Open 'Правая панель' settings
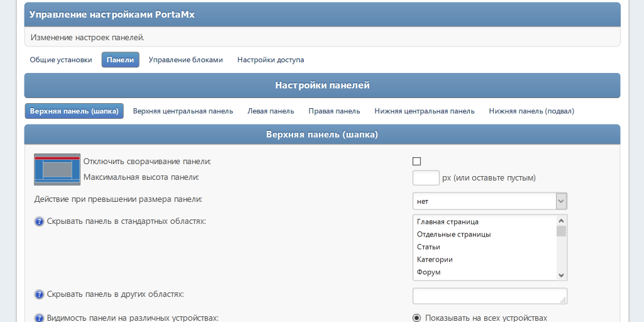The height and width of the screenshot is (322, 644). [x=334, y=111]
